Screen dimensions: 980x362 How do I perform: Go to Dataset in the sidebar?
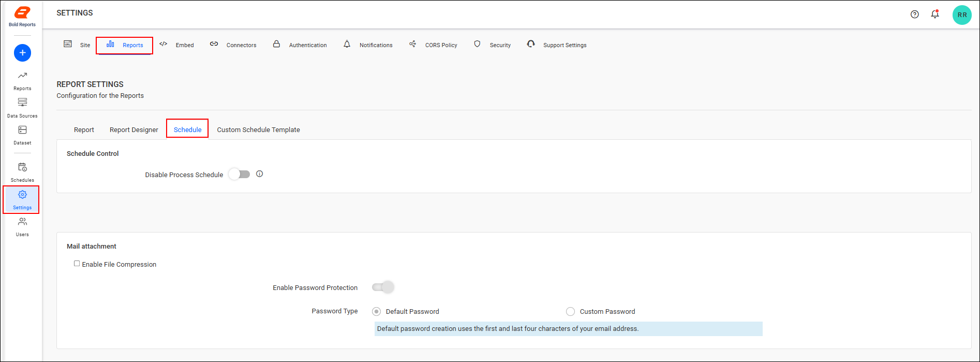(22, 135)
